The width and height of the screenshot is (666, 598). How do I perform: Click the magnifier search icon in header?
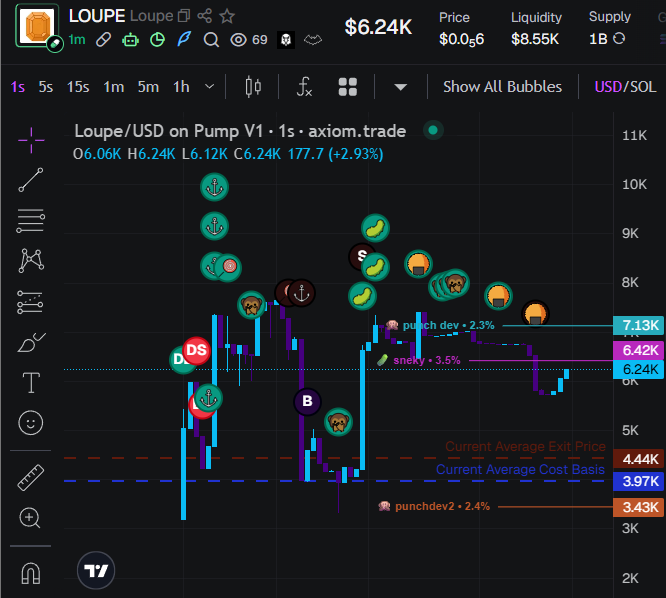[x=211, y=40]
